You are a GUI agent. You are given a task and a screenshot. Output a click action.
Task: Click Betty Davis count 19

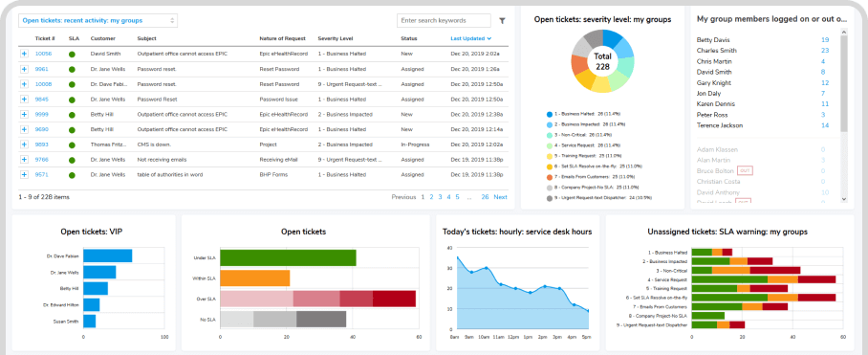(x=825, y=40)
